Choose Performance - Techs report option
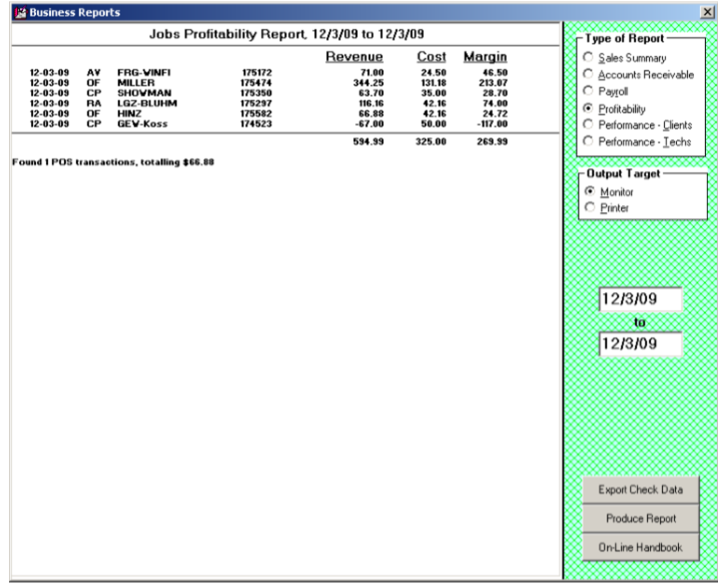The width and height of the screenshot is (718, 588). [x=588, y=141]
